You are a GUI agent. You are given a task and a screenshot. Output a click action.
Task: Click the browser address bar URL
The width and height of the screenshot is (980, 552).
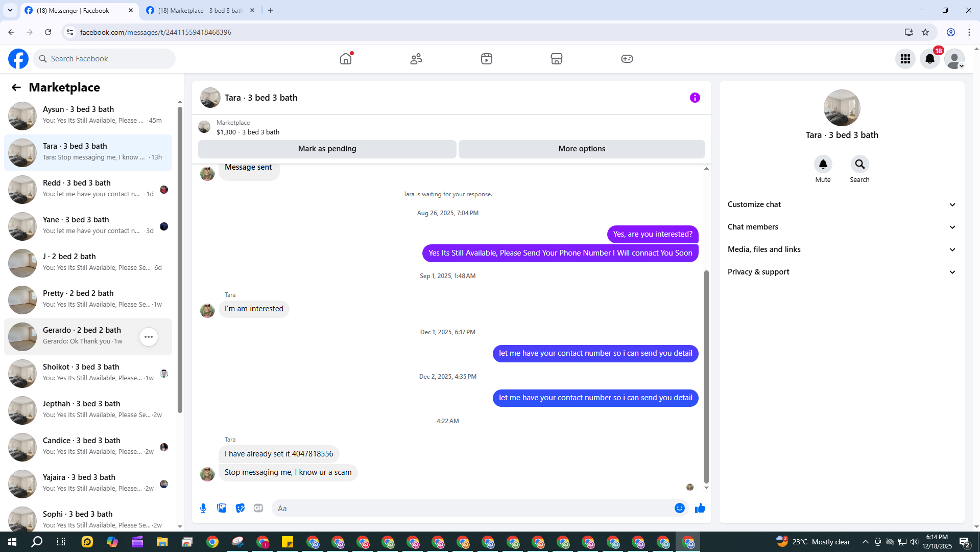coord(156,32)
